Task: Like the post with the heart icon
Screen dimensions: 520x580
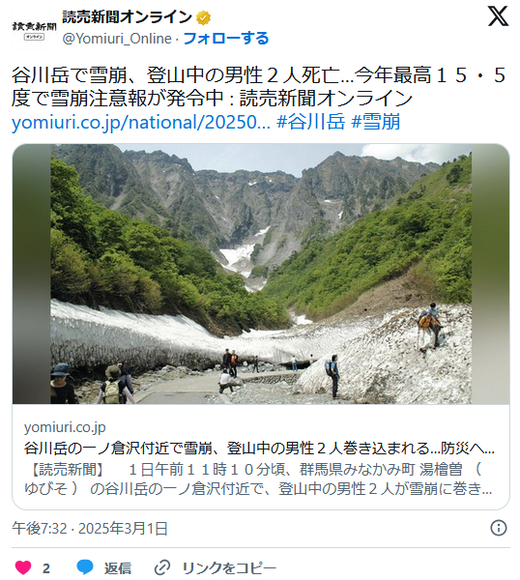Action: tap(23, 567)
